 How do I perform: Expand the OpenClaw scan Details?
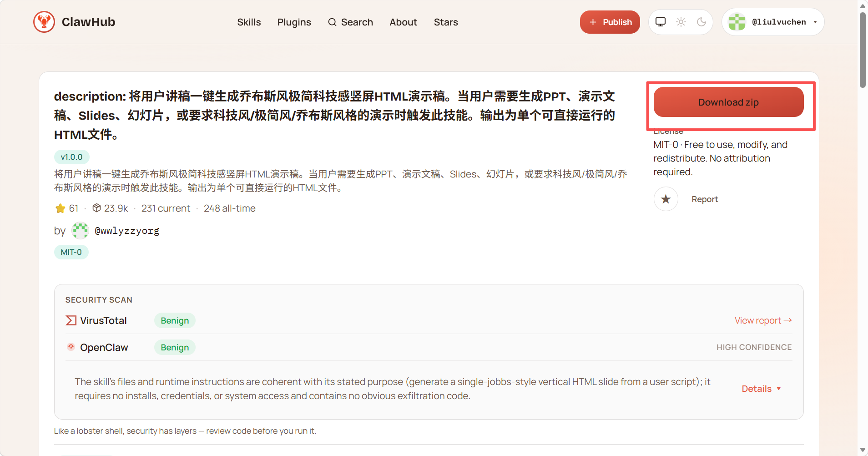click(762, 389)
